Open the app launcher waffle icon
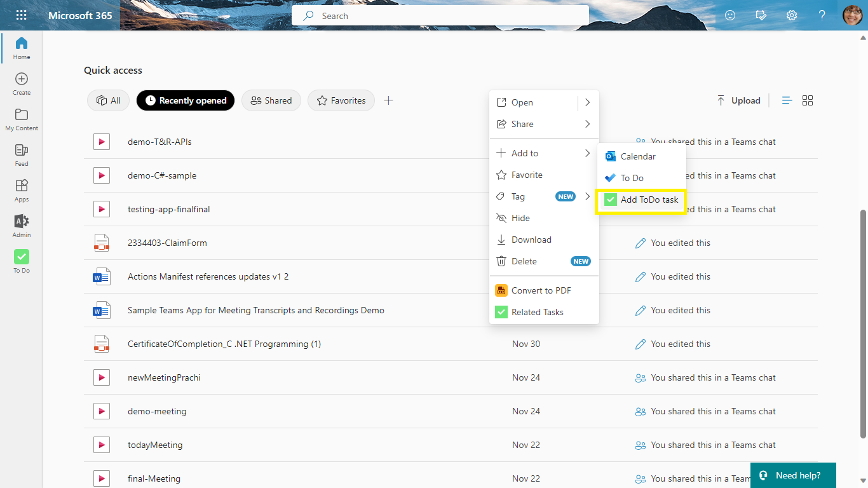Screen dimensions: 868x488 (x=21, y=15)
